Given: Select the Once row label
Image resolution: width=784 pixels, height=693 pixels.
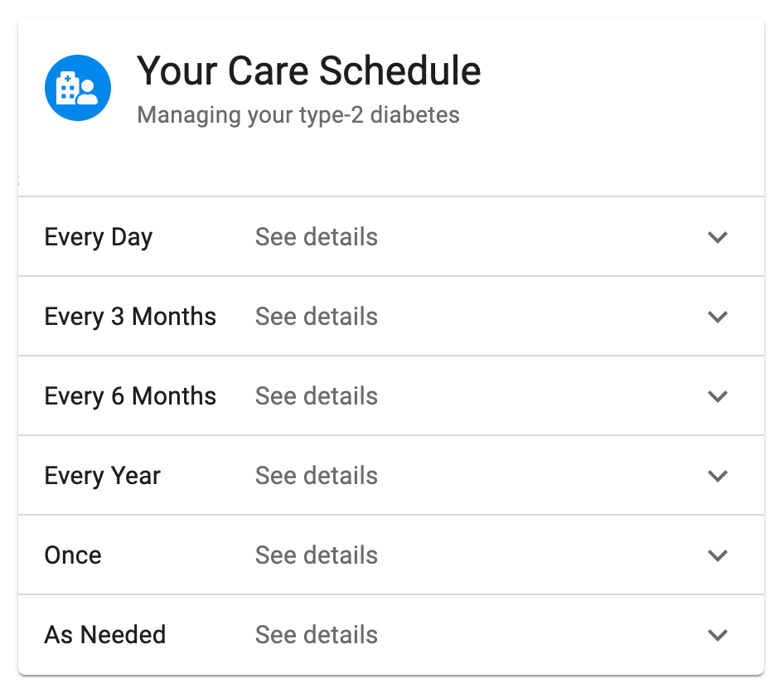Looking at the screenshot, I should point(73,555).
